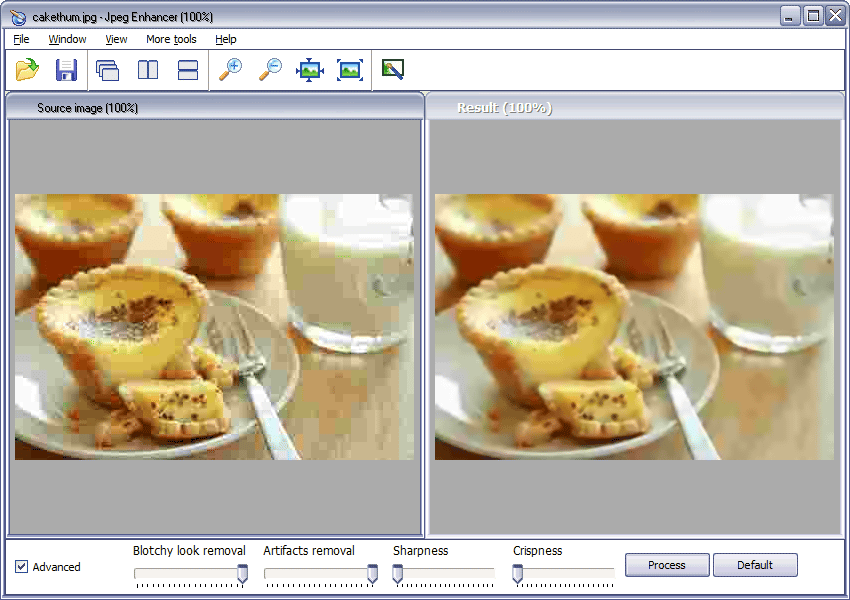Open the Help menu
Viewport: 850px width, 600px height.
coord(226,39)
